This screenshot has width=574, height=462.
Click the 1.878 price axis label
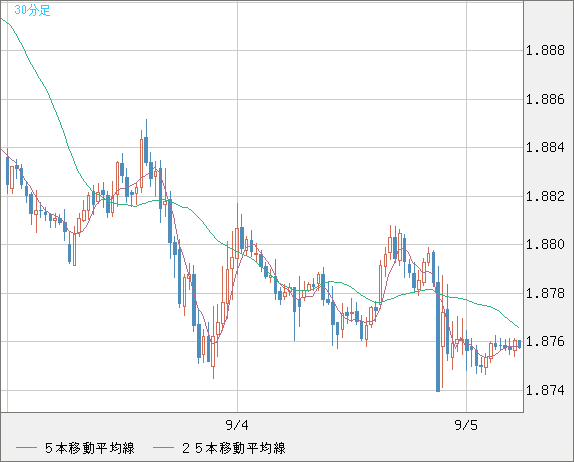(x=545, y=293)
